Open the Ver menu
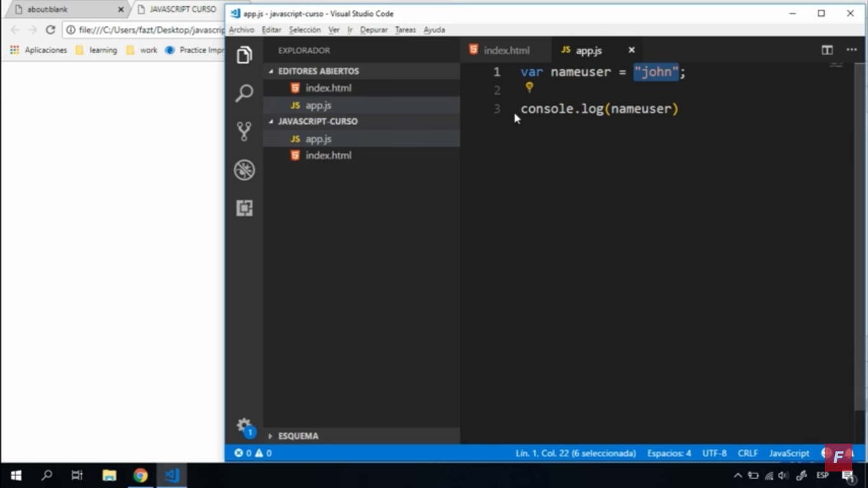 click(334, 30)
